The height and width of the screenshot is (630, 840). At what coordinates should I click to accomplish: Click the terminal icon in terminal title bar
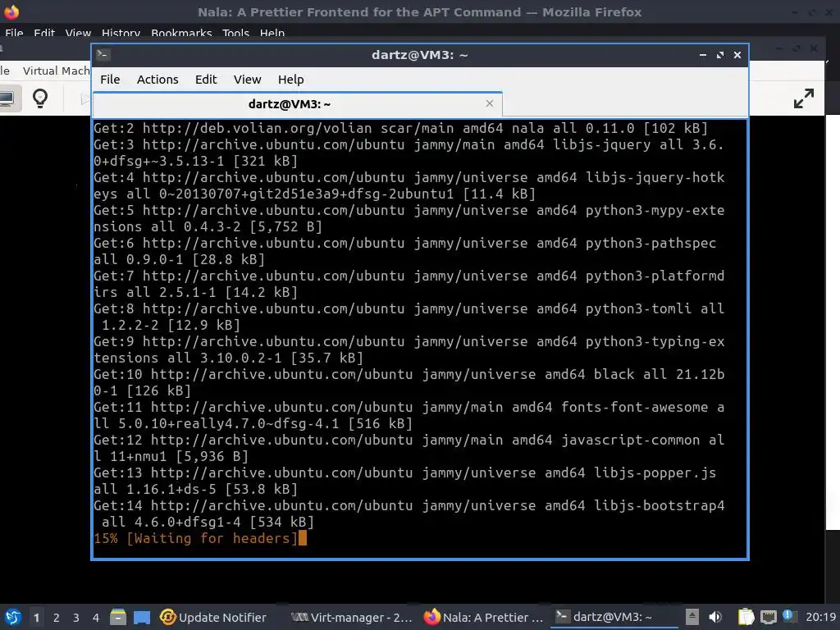(x=103, y=55)
